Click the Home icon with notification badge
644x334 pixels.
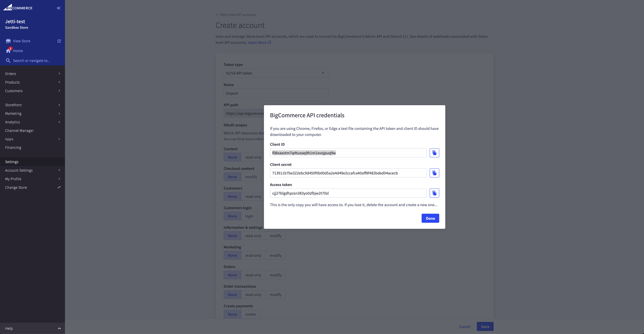[9, 50]
